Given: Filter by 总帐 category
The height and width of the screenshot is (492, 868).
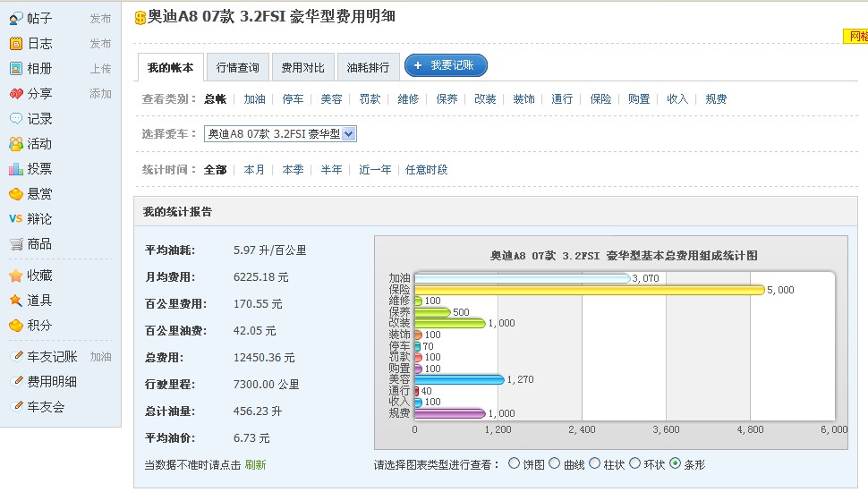Looking at the screenshot, I should pyautogui.click(x=216, y=99).
